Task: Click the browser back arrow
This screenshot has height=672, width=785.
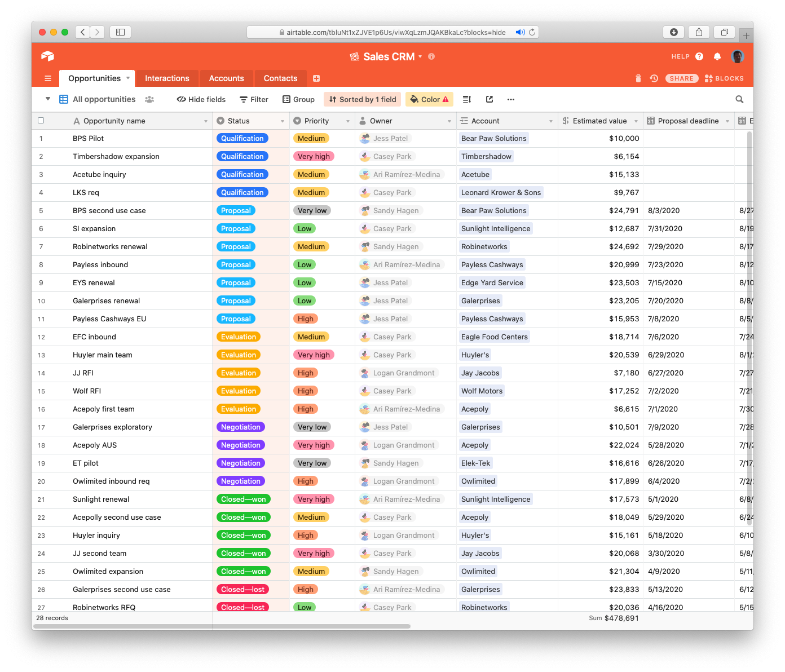Action: (83, 32)
